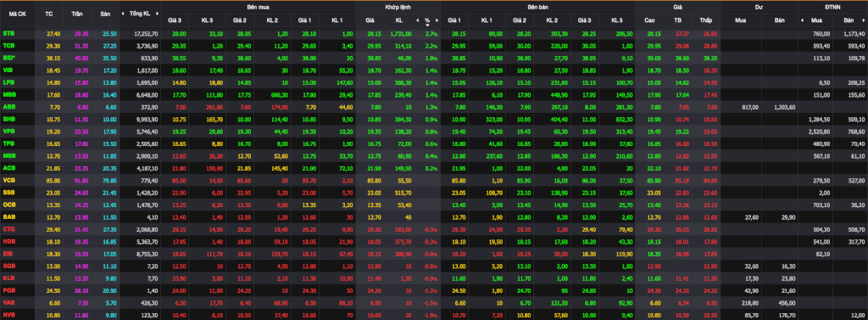This screenshot has width=868, height=320.
Task: Click the Tổng KL column header
Action: tap(140, 14)
